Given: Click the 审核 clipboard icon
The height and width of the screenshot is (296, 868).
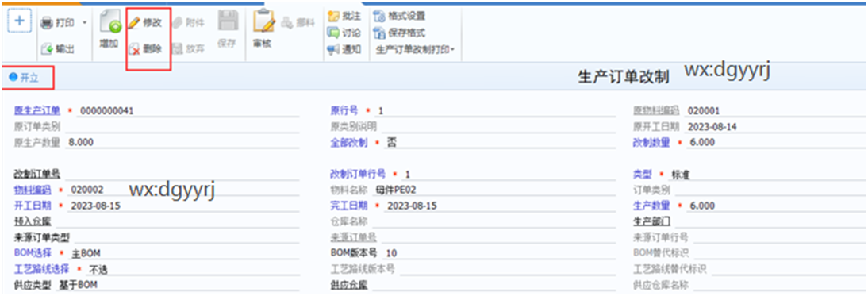Looking at the screenshot, I should [263, 21].
